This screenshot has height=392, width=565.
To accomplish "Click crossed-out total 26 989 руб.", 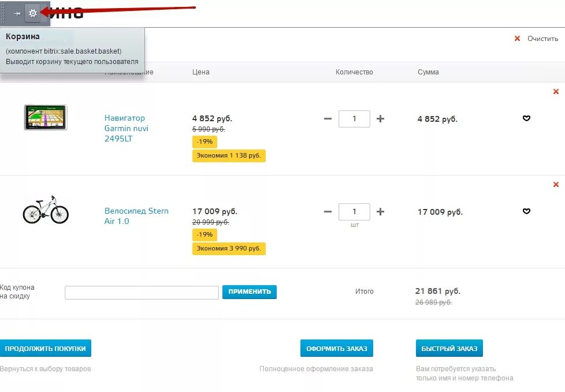I will point(433,303).
